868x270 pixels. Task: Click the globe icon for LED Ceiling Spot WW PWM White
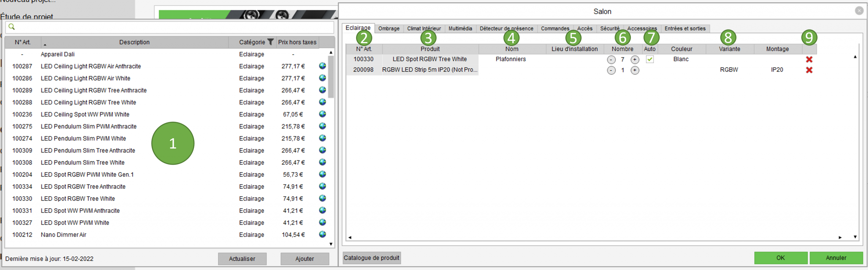pyautogui.click(x=322, y=114)
